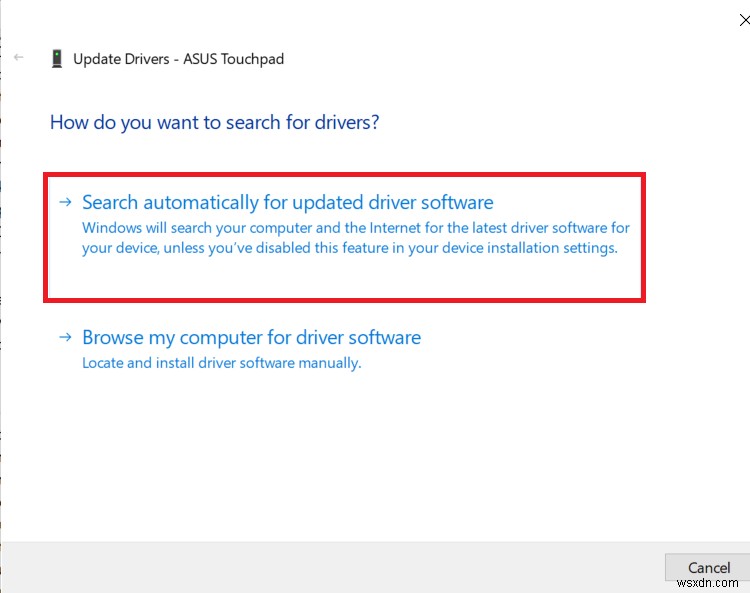Image resolution: width=750 pixels, height=593 pixels.
Task: Click the Cancel button
Action: (708, 567)
